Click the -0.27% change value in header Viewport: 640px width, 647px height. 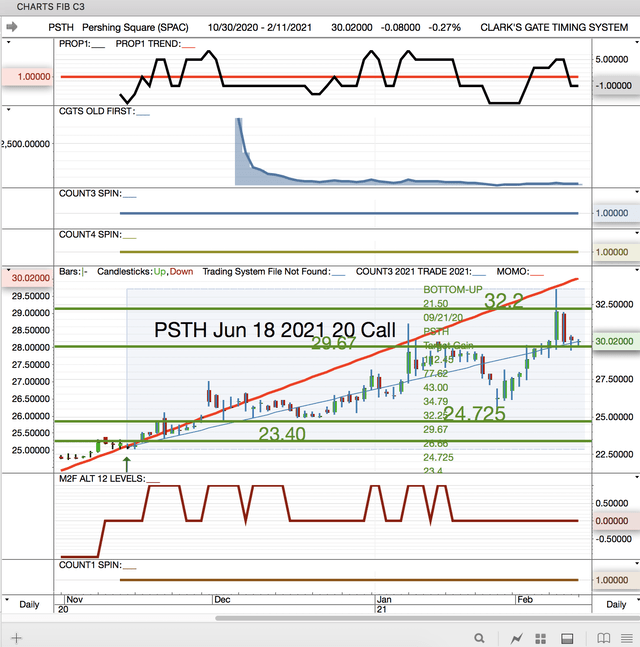point(444,27)
